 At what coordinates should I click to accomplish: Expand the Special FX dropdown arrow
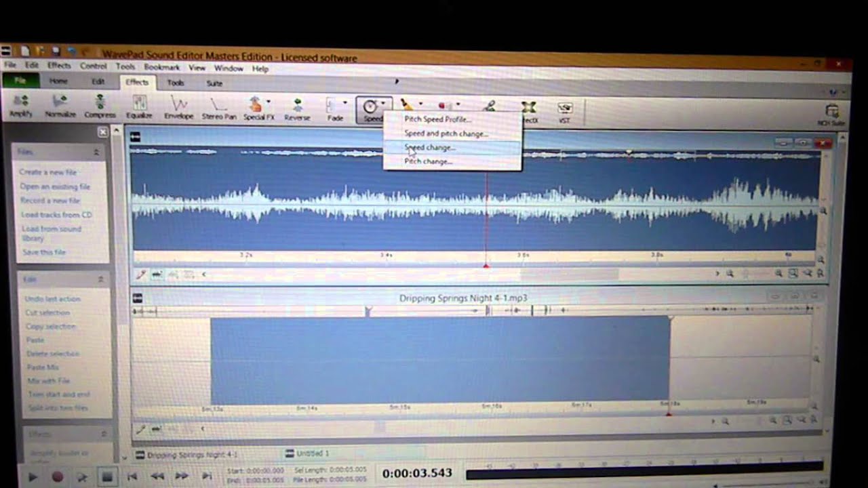point(269,102)
